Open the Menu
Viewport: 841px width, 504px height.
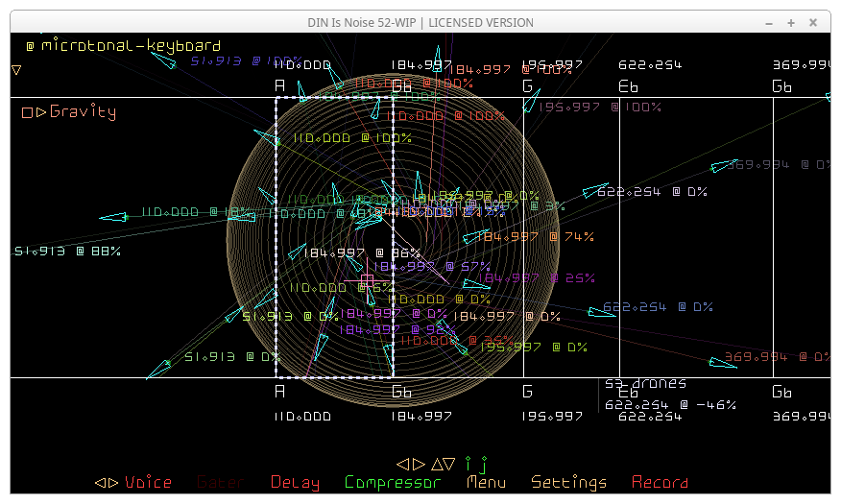[486, 482]
